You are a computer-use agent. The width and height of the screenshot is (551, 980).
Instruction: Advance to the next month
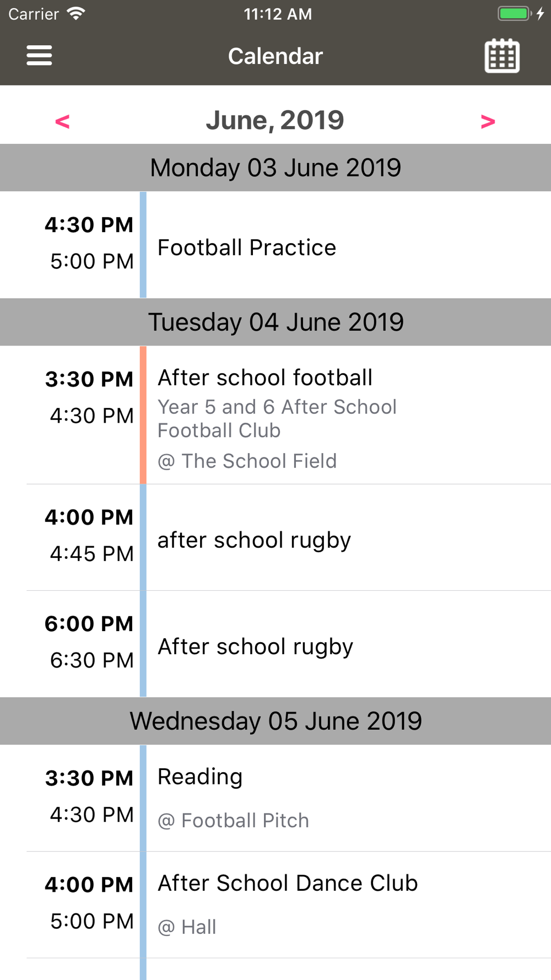tap(488, 121)
